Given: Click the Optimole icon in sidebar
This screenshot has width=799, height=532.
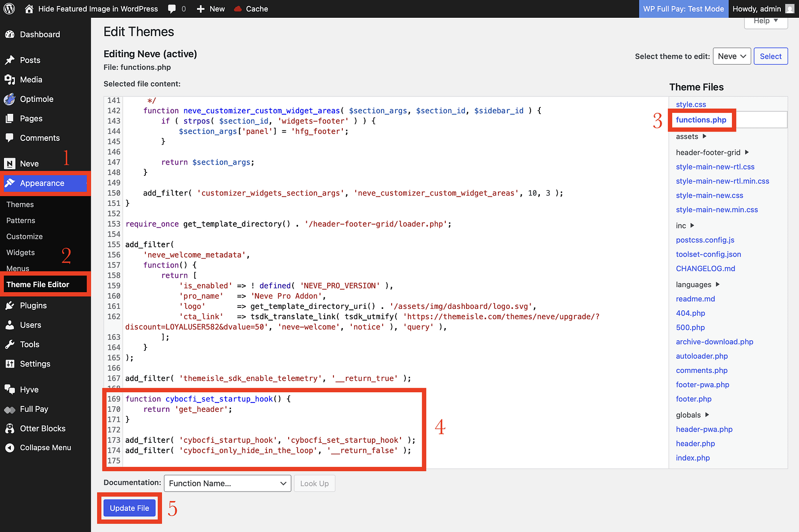Looking at the screenshot, I should (10, 99).
